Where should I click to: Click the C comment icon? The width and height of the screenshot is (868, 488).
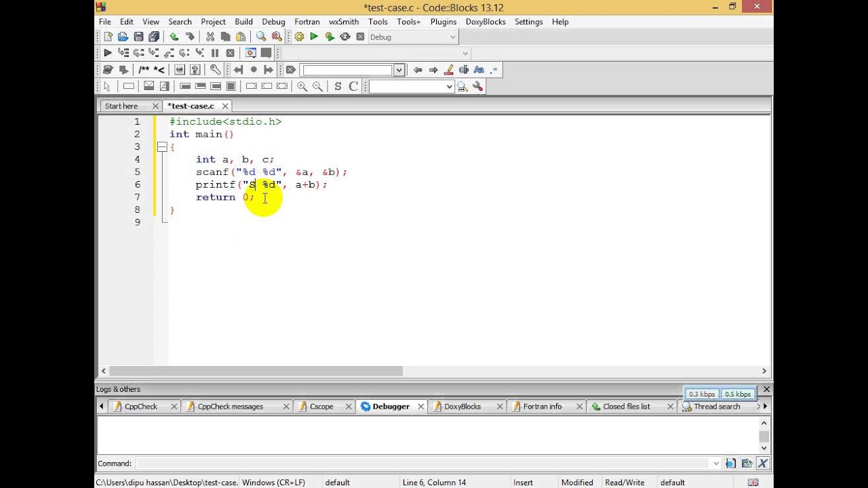353,86
